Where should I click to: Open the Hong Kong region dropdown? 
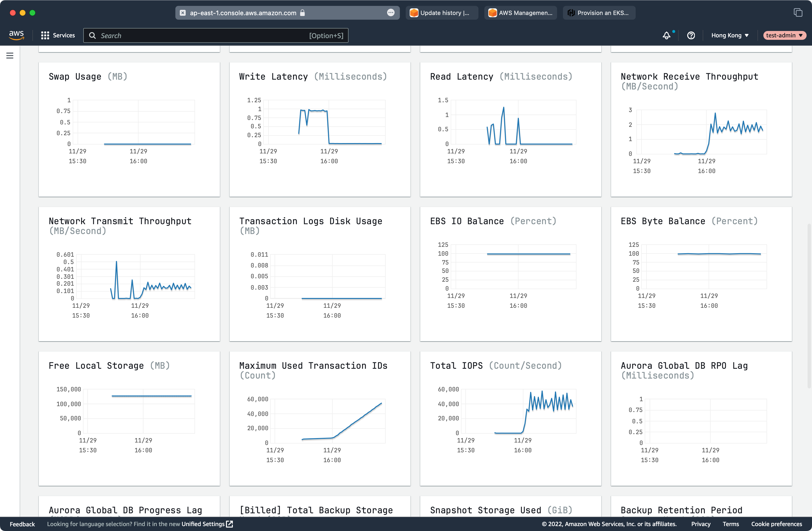coord(730,35)
